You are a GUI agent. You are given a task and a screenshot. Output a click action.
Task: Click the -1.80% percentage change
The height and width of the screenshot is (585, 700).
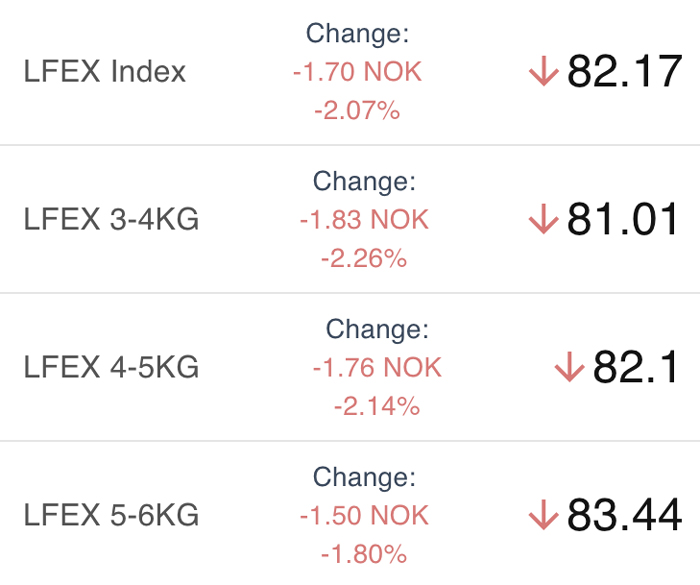(364, 554)
